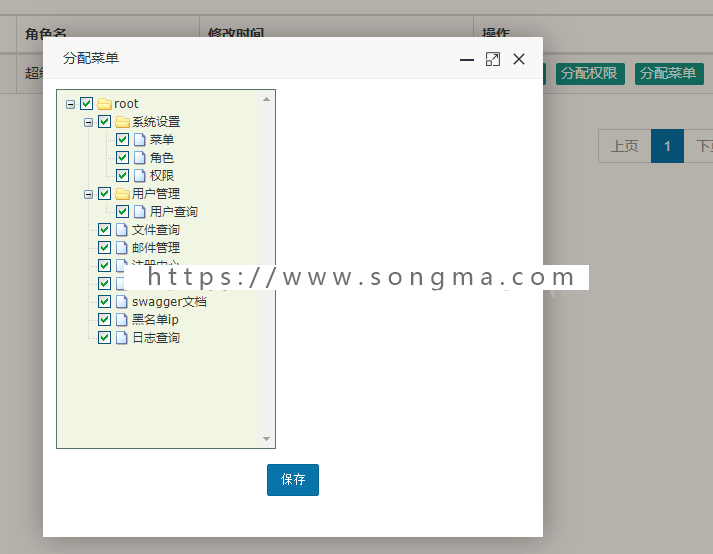Uncheck the 系统设置 checkbox
The image size is (713, 554).
pyautogui.click(x=105, y=121)
